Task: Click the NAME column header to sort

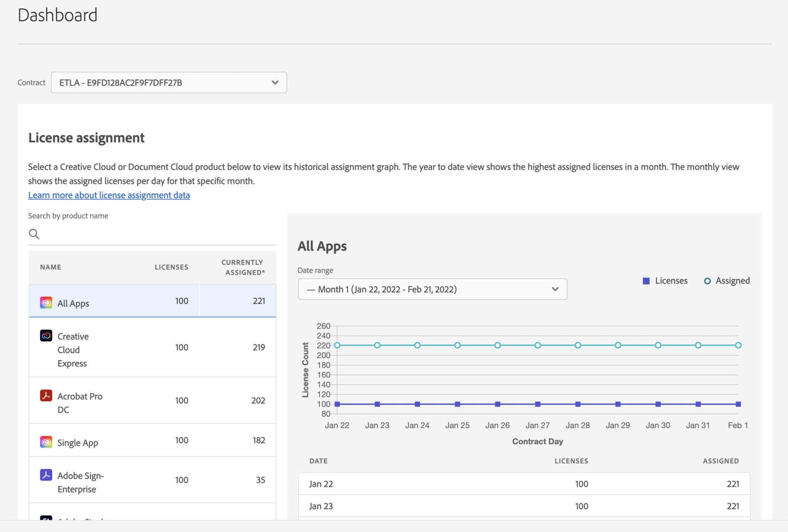Action: pos(50,267)
